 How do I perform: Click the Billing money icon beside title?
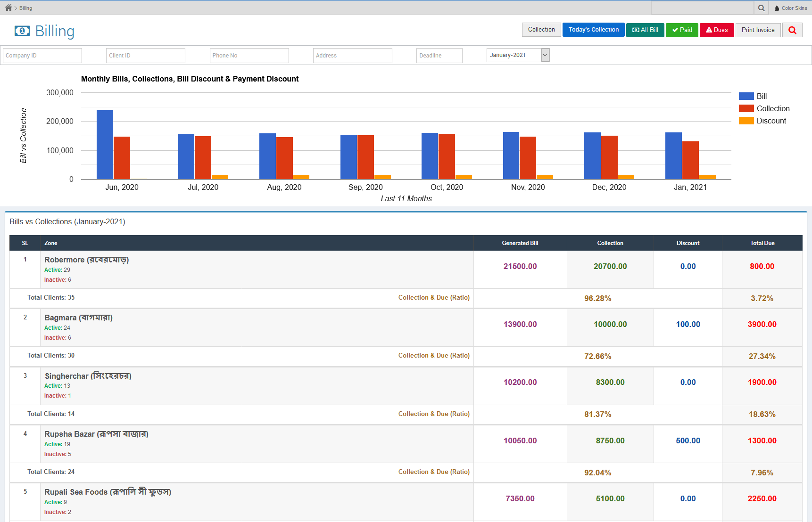point(22,31)
